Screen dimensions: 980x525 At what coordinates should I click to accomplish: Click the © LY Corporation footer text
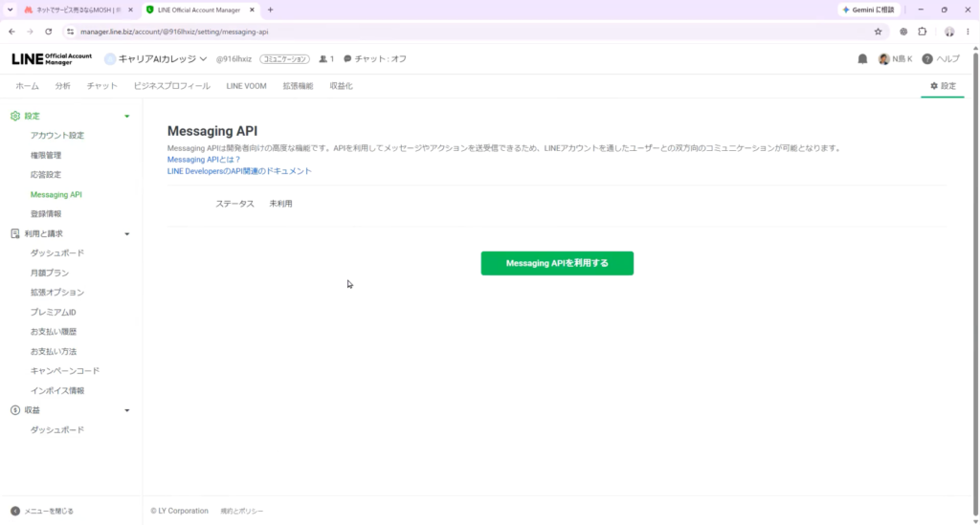179,511
